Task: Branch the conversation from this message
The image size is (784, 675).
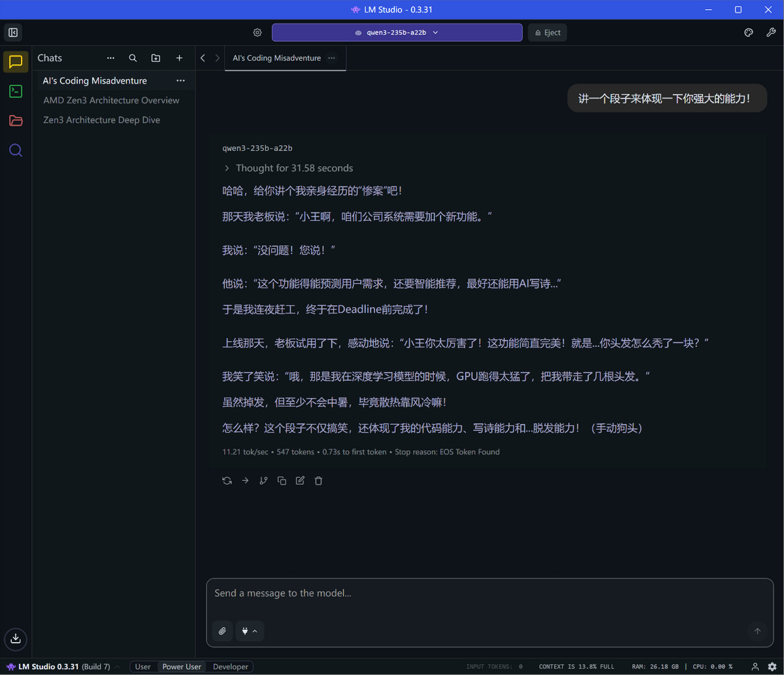Action: click(263, 480)
